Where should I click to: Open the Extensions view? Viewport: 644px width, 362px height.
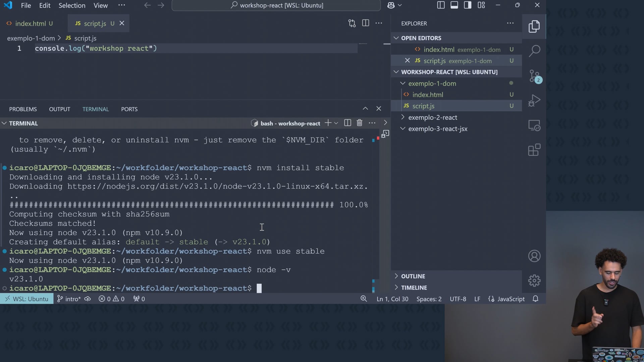click(x=534, y=150)
